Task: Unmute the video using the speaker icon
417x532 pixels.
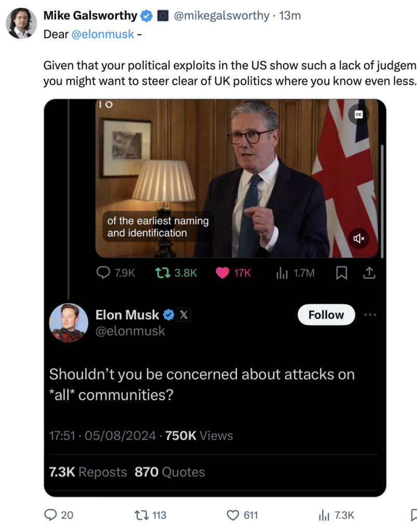Action: coord(359,238)
